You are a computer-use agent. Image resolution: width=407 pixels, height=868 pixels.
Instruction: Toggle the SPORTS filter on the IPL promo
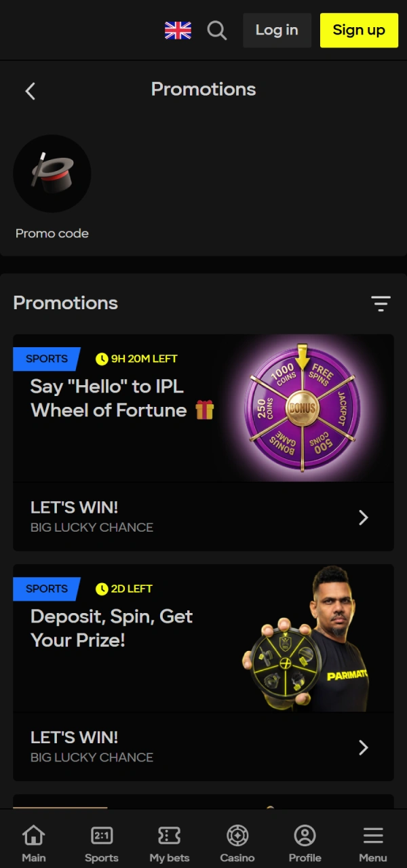[46, 359]
